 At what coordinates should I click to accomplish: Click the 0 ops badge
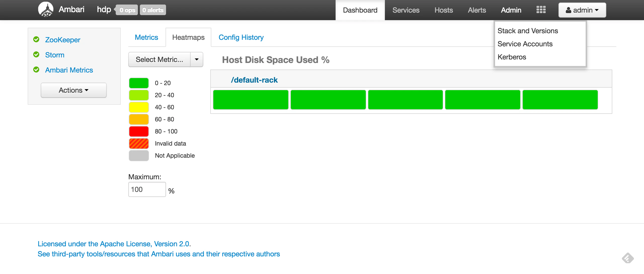point(127,10)
